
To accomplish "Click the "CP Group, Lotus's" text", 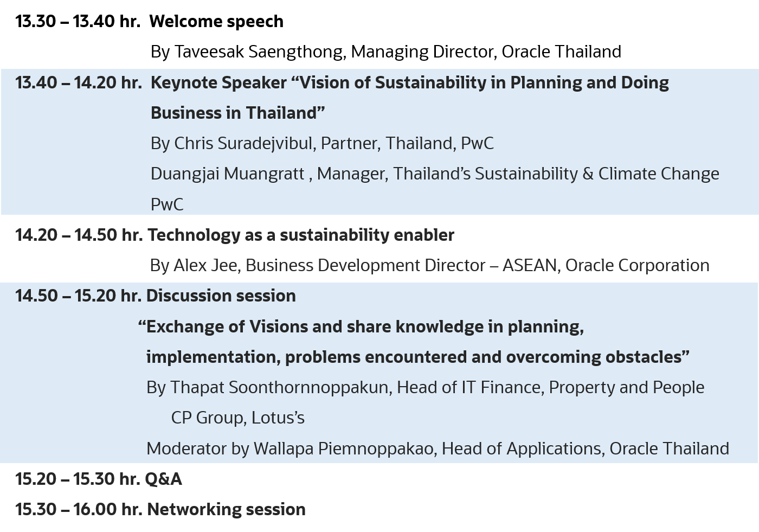I will (237, 418).
